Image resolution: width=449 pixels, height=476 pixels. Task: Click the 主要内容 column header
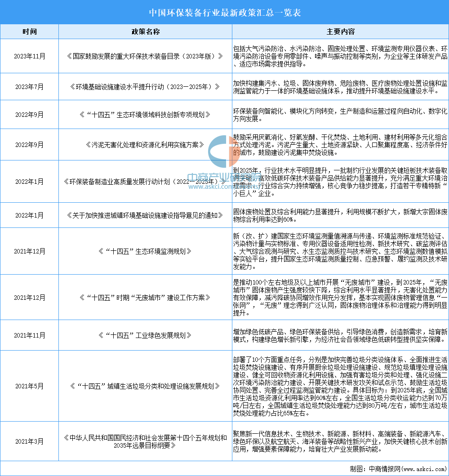pos(340,31)
